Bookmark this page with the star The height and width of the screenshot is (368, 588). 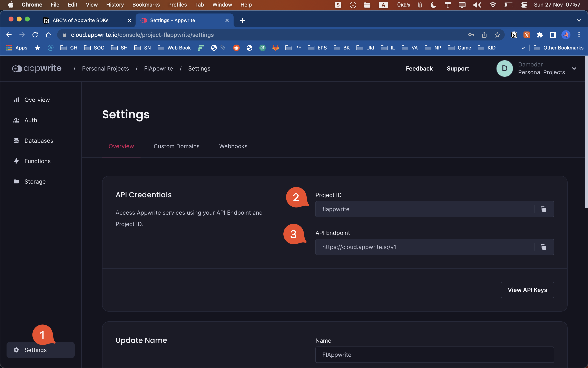click(497, 35)
